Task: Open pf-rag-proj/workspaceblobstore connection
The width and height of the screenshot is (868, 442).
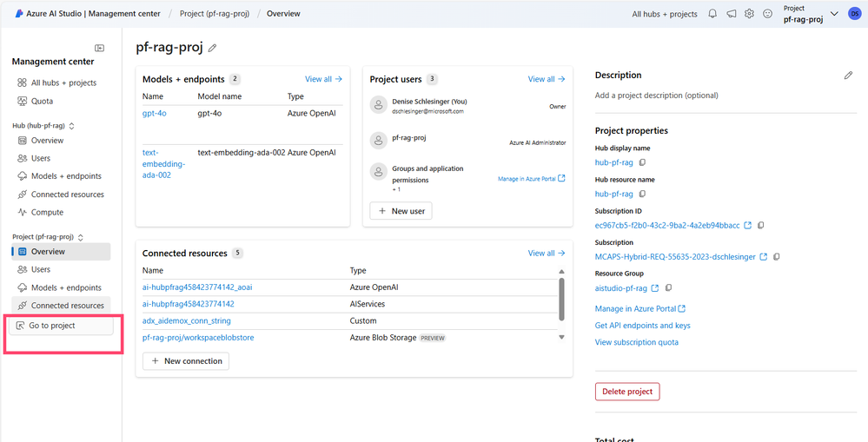Action: tap(198, 337)
